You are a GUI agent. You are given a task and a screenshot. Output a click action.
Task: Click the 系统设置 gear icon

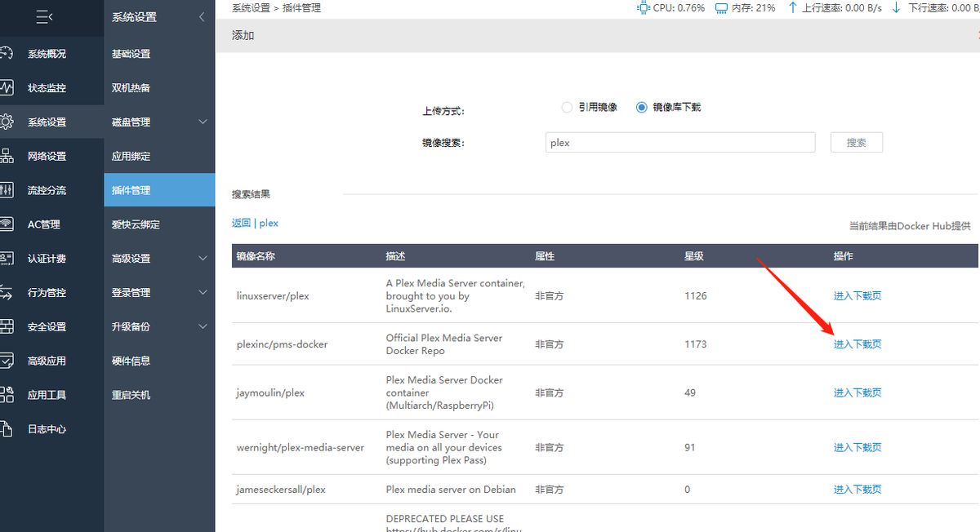[x=7, y=122]
